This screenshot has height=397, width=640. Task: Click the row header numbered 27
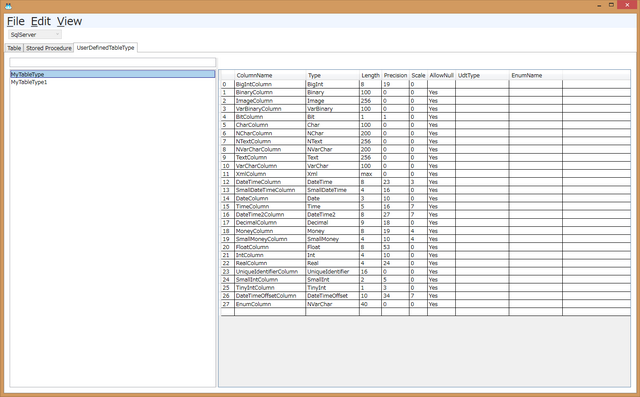click(227, 304)
